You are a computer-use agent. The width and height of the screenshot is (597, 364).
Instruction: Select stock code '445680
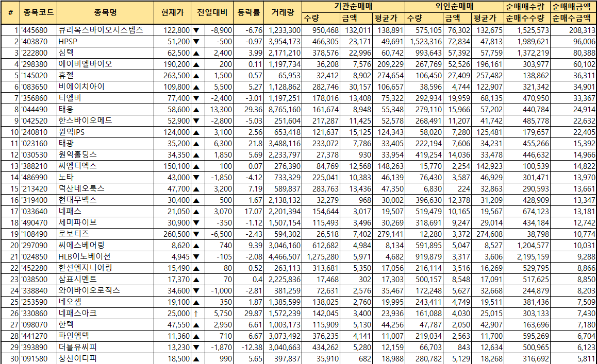point(34,30)
